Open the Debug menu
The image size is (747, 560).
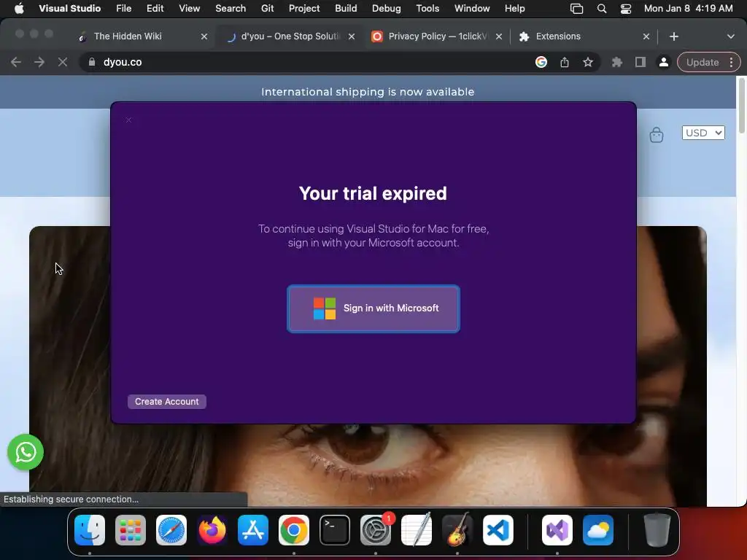click(387, 9)
